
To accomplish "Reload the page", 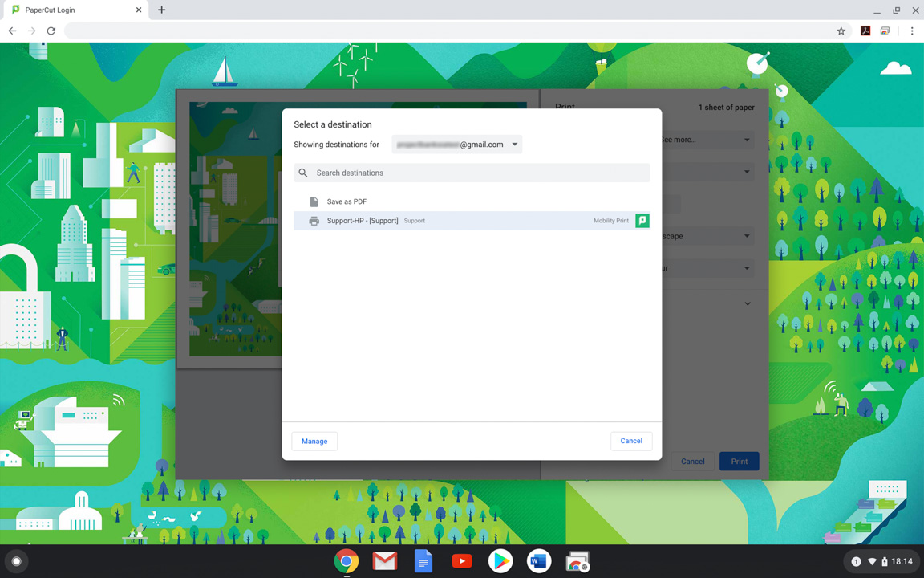I will (51, 31).
